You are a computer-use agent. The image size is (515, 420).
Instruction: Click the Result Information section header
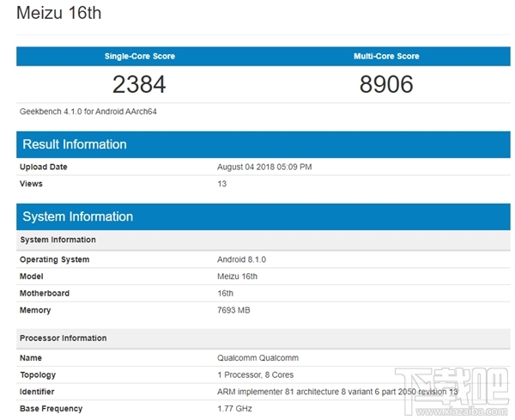tap(75, 144)
